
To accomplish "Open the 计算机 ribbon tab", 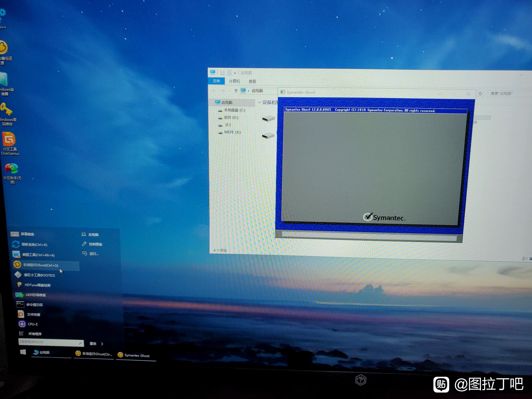I will pyautogui.click(x=234, y=81).
